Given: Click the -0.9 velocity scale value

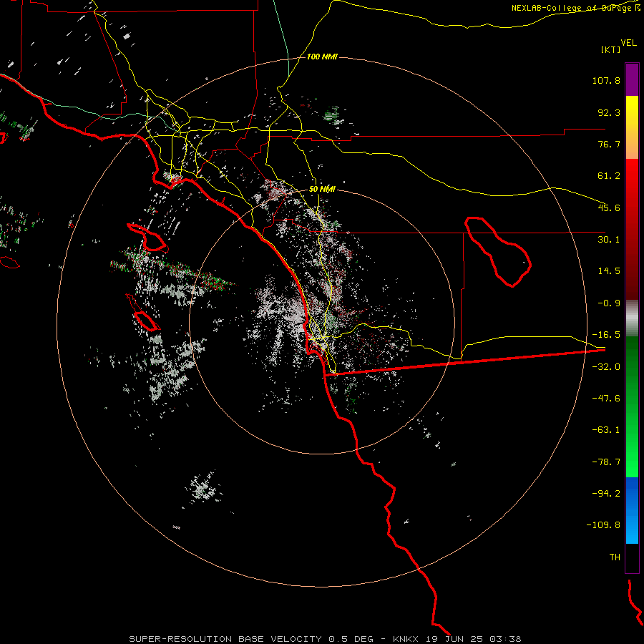Looking at the screenshot, I should [x=609, y=303].
